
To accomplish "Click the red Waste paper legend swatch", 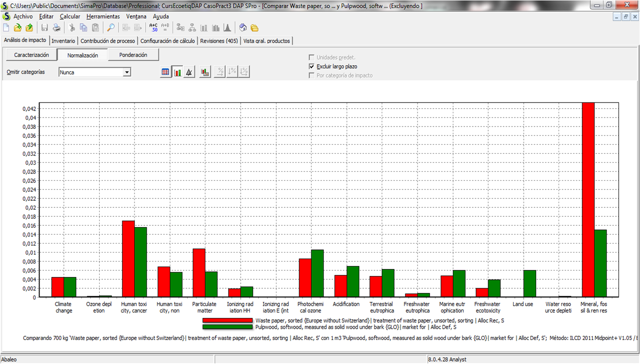I will (227, 320).
